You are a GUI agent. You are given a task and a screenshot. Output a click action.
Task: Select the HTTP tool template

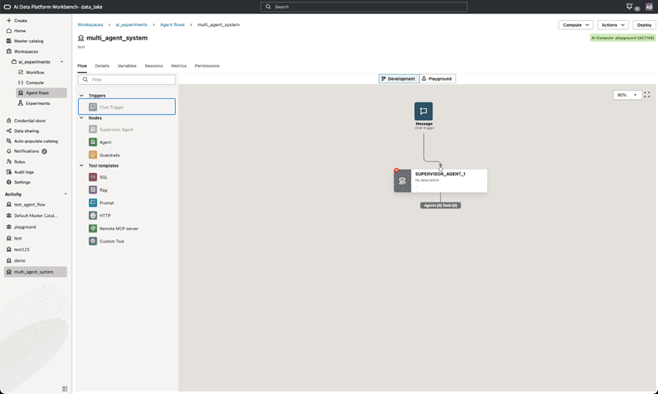99,215
